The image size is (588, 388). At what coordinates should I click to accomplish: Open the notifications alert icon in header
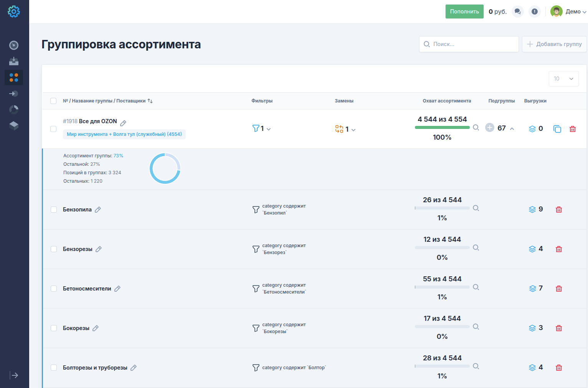(x=534, y=12)
